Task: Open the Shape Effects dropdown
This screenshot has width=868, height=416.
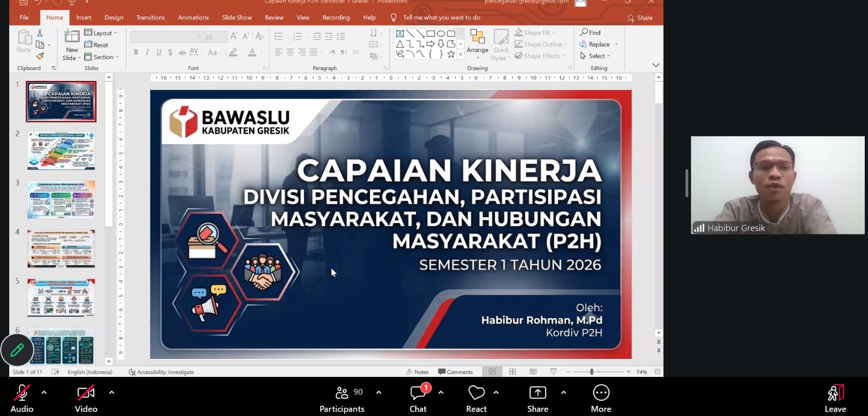Action: (x=540, y=56)
